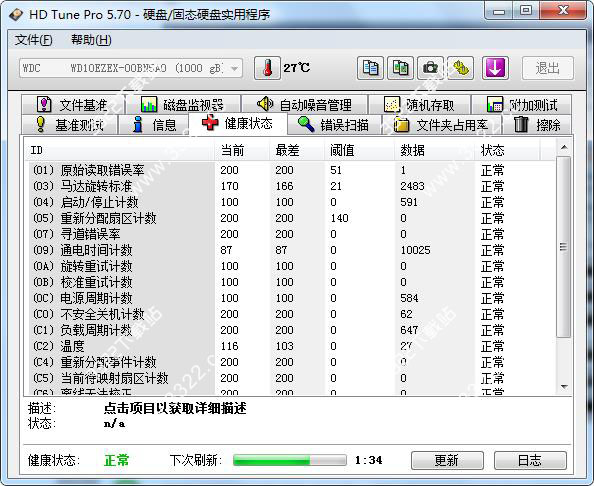Click the 当前 column header

pos(242,150)
